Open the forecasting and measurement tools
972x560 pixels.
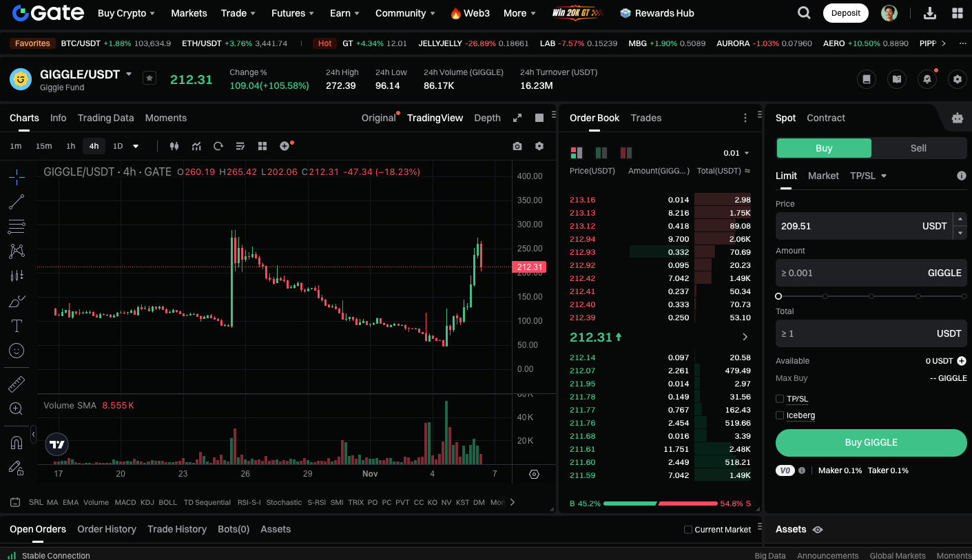click(x=17, y=276)
